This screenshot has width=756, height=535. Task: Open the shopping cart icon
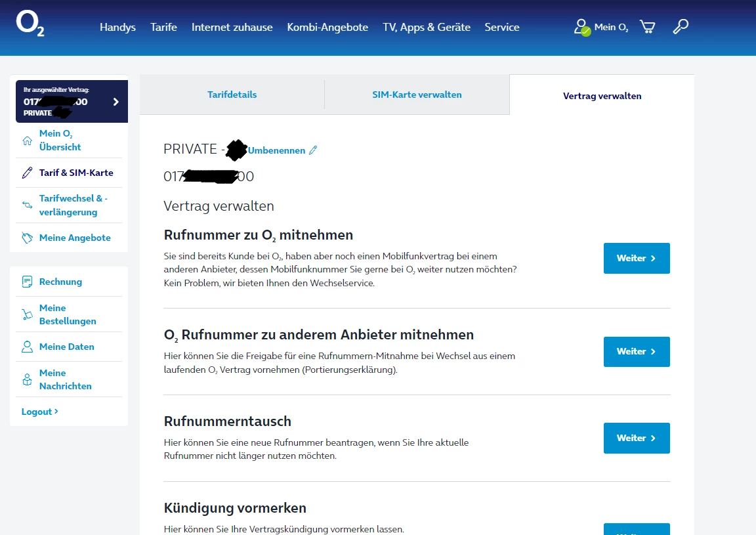pyautogui.click(x=647, y=26)
